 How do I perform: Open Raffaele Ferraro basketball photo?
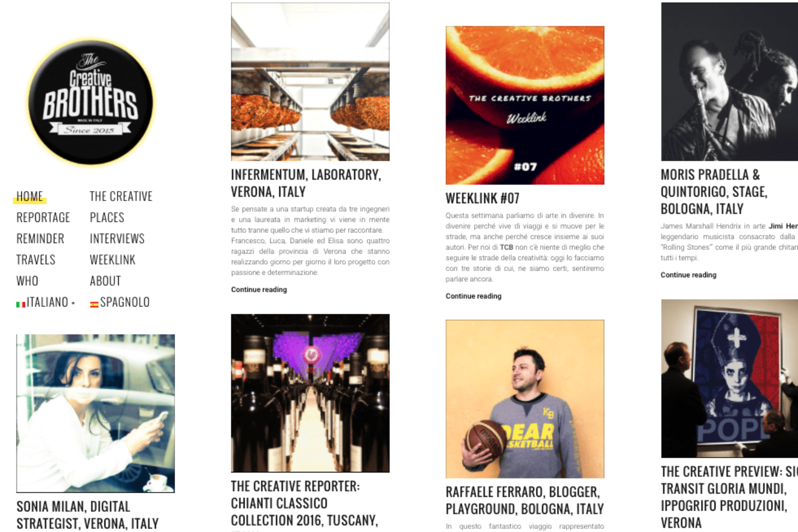525,399
